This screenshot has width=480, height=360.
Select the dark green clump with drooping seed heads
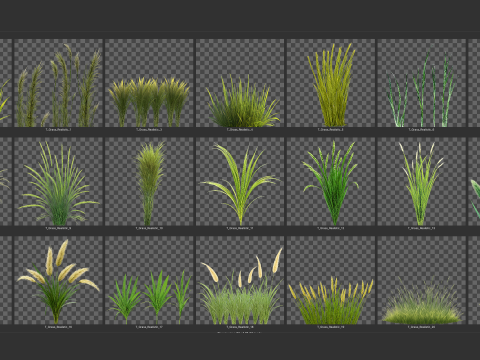click(x=331, y=182)
